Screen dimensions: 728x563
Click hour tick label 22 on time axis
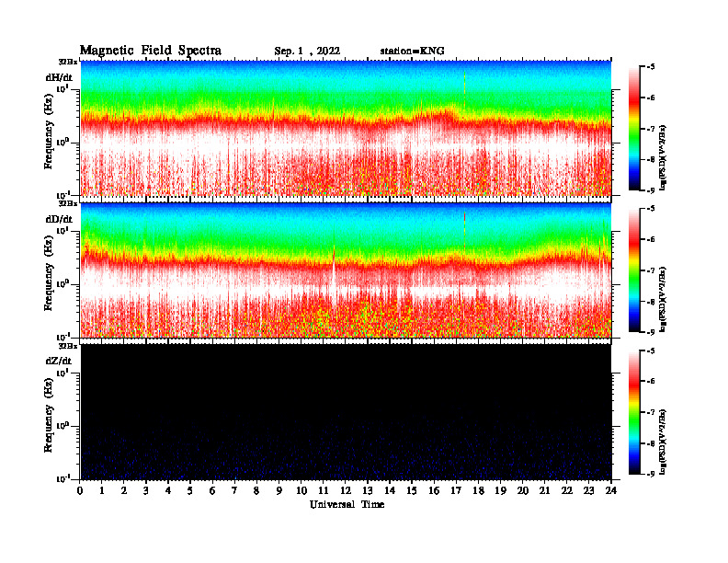tap(566, 490)
